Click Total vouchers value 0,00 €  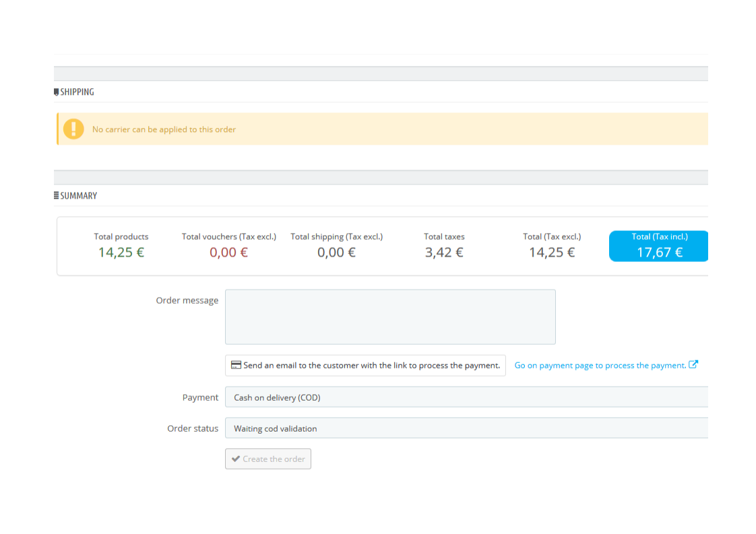228,252
